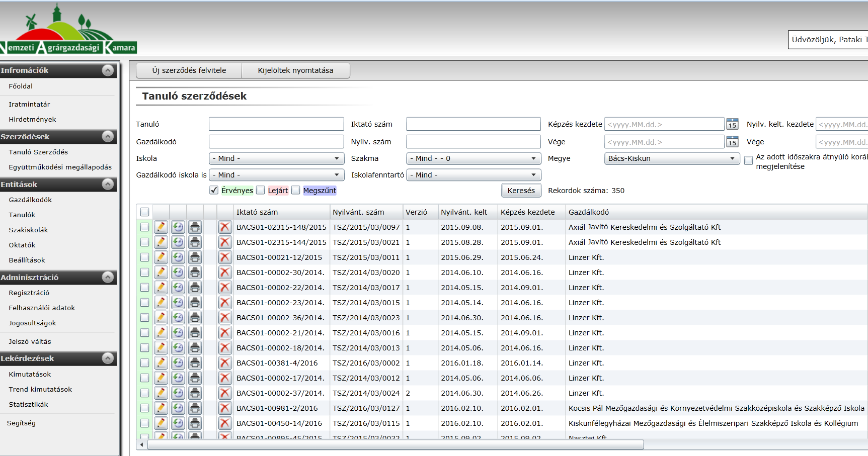Enable the Megszűnt filter checkbox
868x456 pixels.
tap(295, 190)
